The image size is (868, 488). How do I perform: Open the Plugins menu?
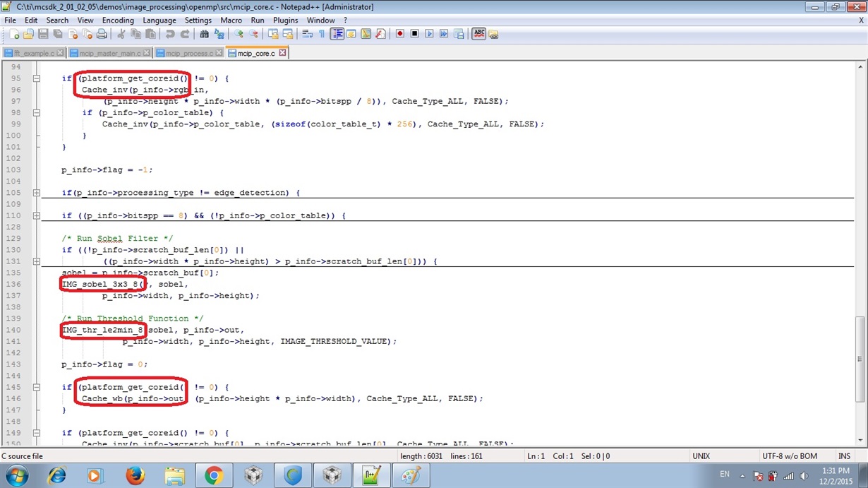tap(286, 20)
